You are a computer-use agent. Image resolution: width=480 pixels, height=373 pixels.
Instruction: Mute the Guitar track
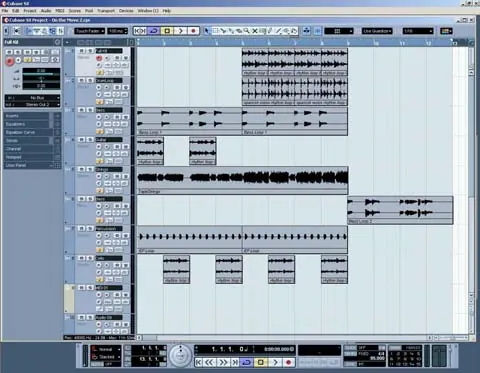click(82, 140)
